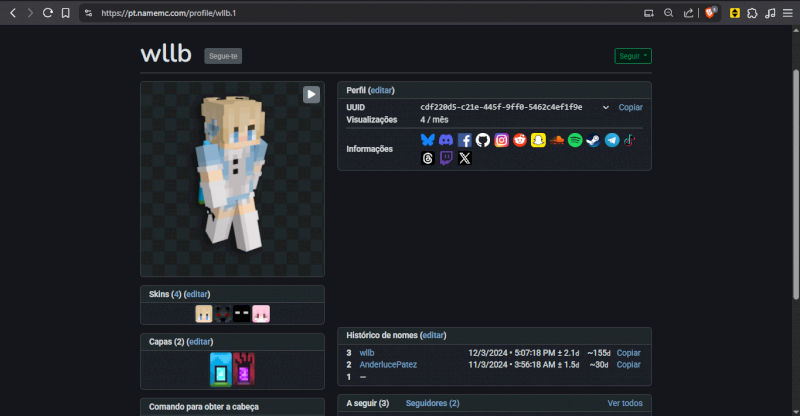Select the A seguir (3) tab
The height and width of the screenshot is (416, 800).
pos(367,403)
